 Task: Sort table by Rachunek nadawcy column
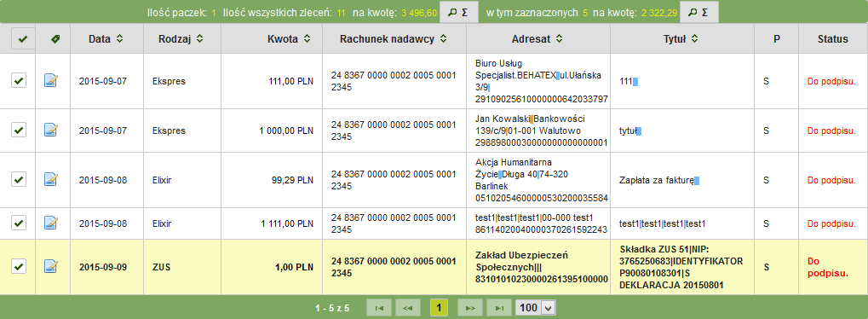click(394, 39)
